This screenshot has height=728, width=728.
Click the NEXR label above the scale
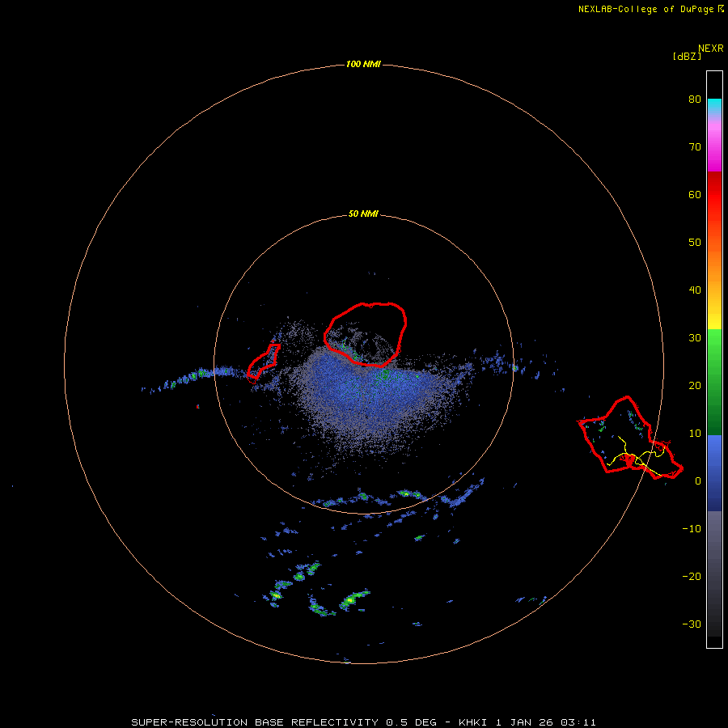pos(711,49)
